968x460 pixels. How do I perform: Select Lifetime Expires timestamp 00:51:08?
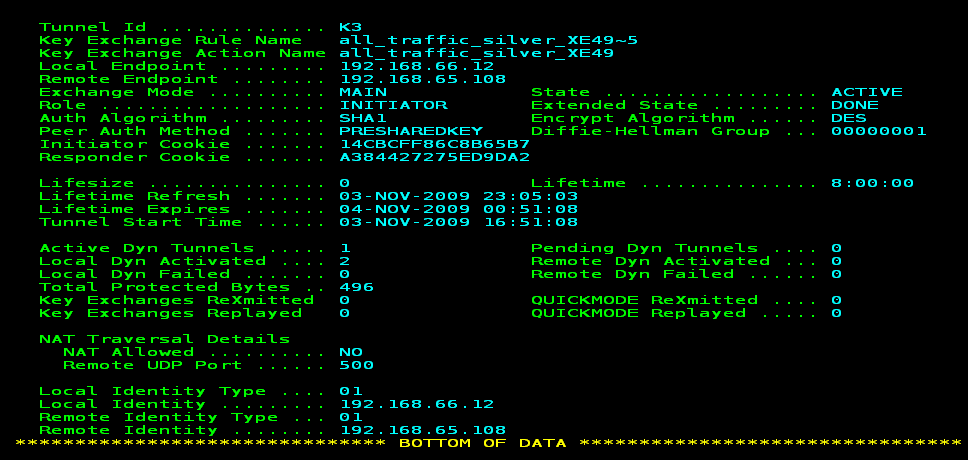coord(530,209)
